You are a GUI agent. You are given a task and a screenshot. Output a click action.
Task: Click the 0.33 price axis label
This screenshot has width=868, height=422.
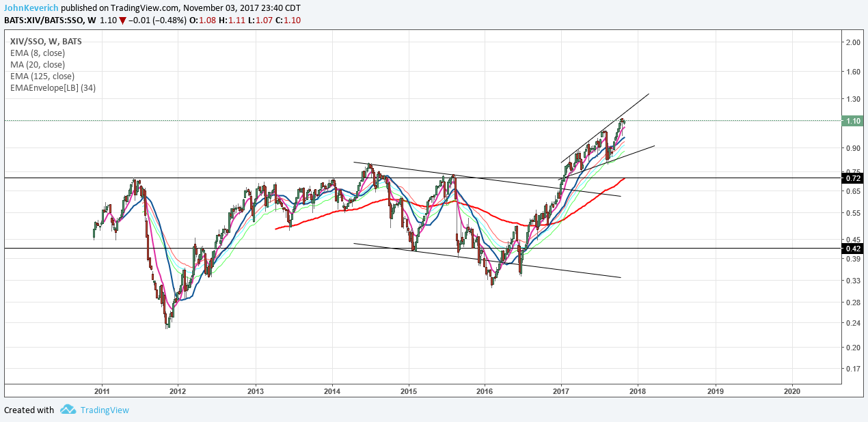[x=852, y=281]
